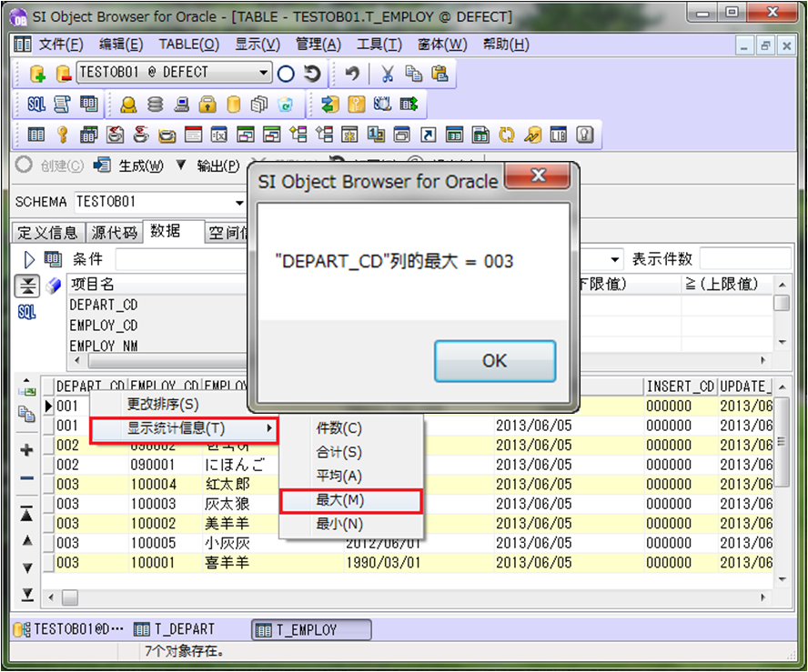Open the TESTOB01 @ DEFECT connection dropdown
This screenshot has height=672, width=808.
click(x=264, y=74)
